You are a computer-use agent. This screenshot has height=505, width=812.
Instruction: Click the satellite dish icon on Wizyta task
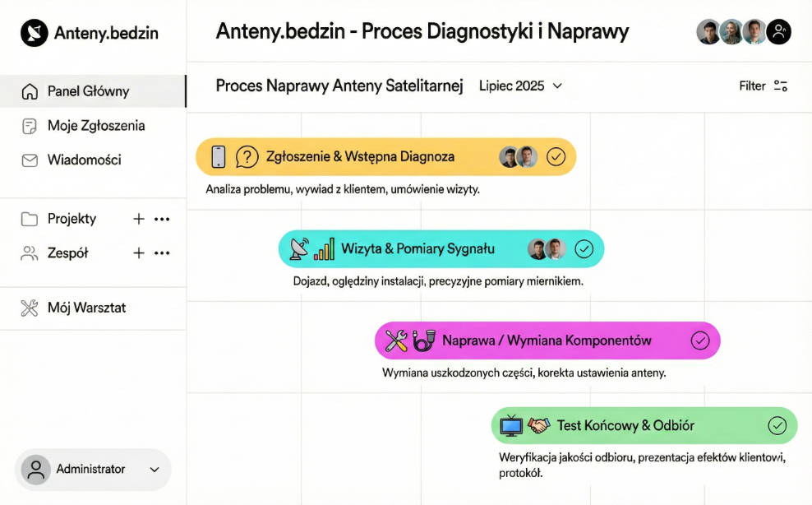[299, 249]
